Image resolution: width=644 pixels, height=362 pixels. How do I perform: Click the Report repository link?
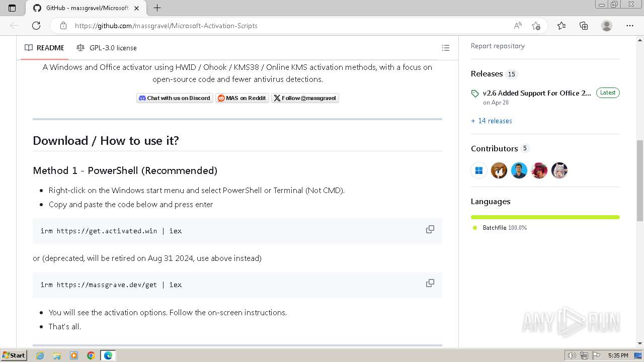pos(498,46)
